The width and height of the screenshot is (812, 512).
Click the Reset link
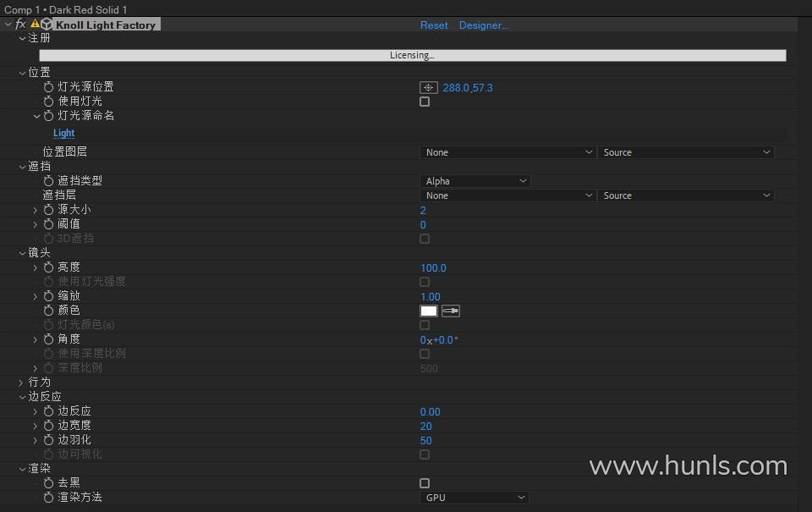click(x=434, y=25)
